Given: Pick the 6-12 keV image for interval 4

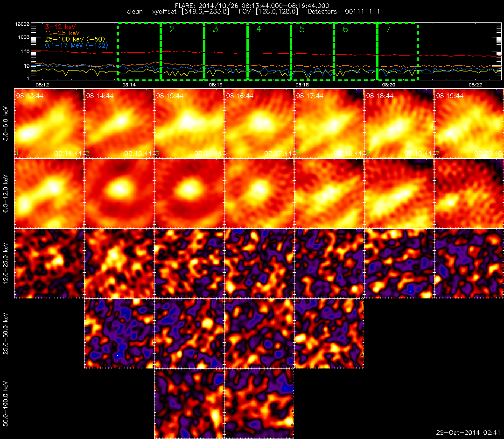Looking at the screenshot, I should point(259,194).
